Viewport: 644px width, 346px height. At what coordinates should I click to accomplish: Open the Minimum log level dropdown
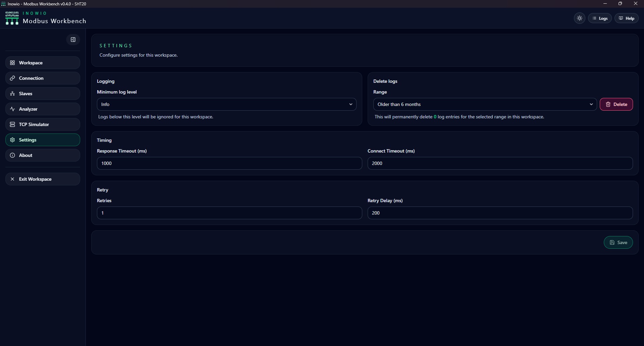pos(226,104)
